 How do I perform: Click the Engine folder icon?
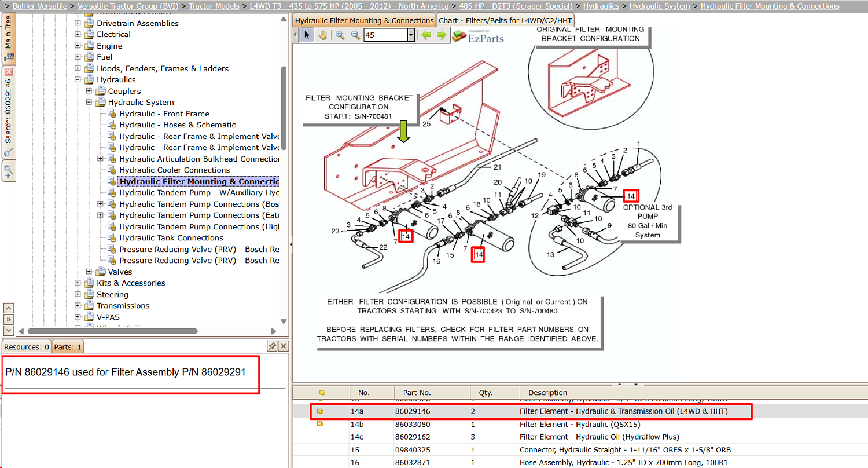[x=89, y=46]
